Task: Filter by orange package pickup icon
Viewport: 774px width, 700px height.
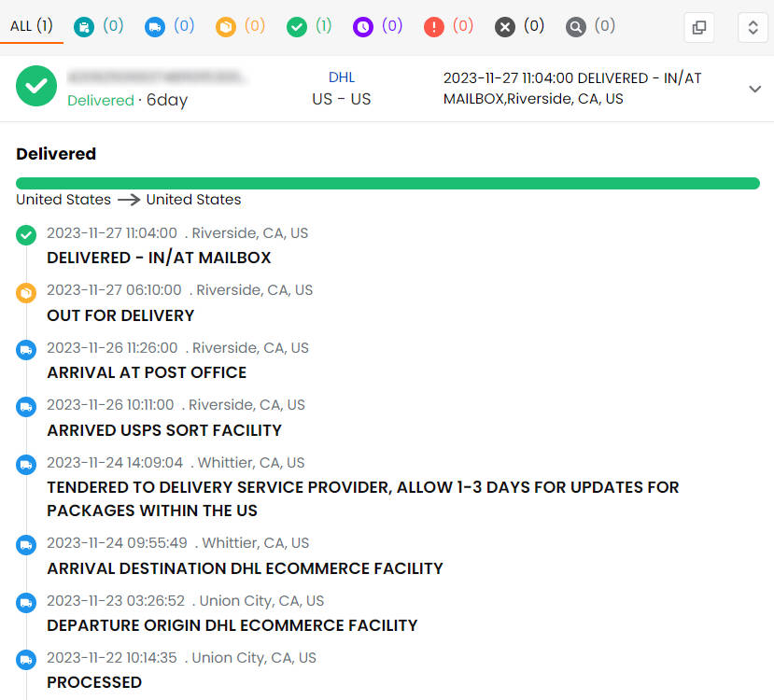Action: pos(226,27)
